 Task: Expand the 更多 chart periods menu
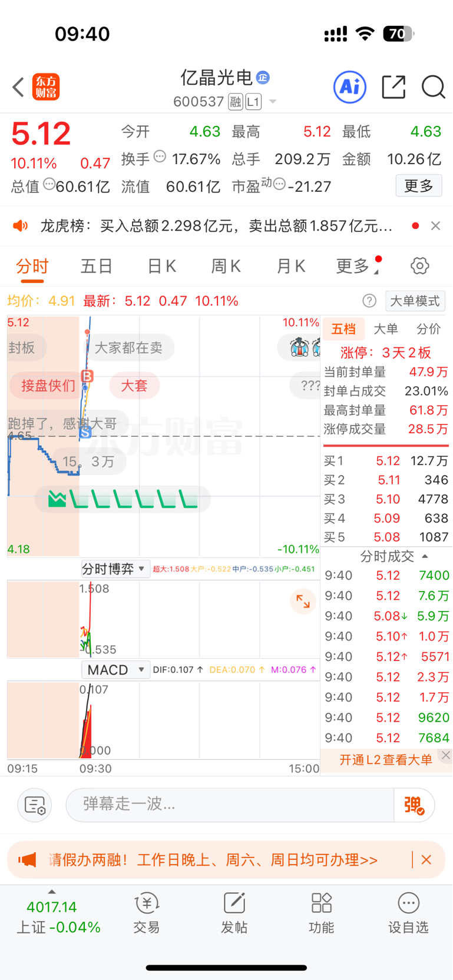coord(357,267)
